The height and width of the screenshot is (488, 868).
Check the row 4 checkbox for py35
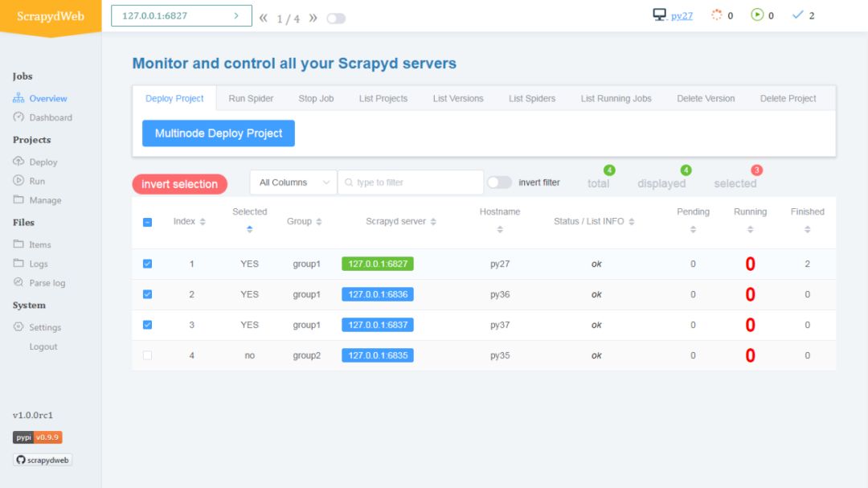pyautogui.click(x=147, y=355)
